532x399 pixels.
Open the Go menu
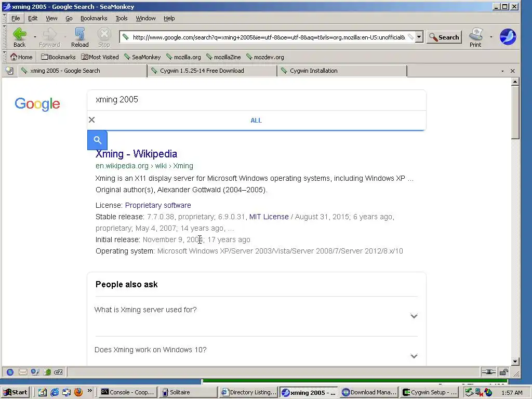pyautogui.click(x=69, y=18)
